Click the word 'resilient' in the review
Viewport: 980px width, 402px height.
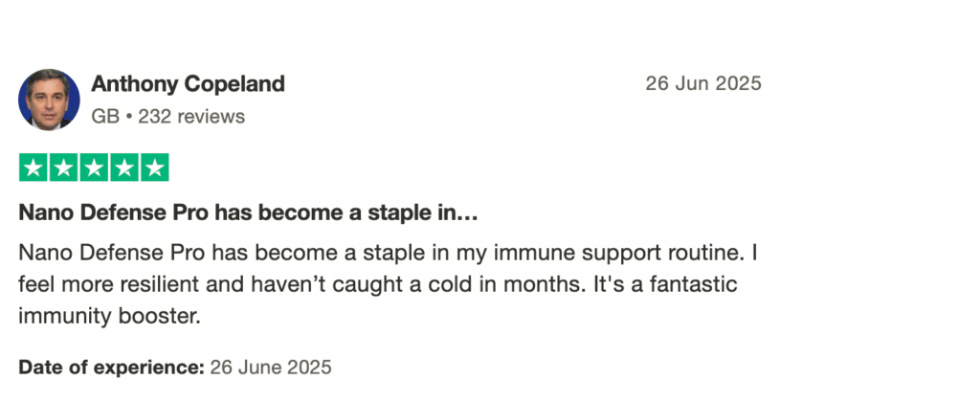pyautogui.click(x=158, y=285)
